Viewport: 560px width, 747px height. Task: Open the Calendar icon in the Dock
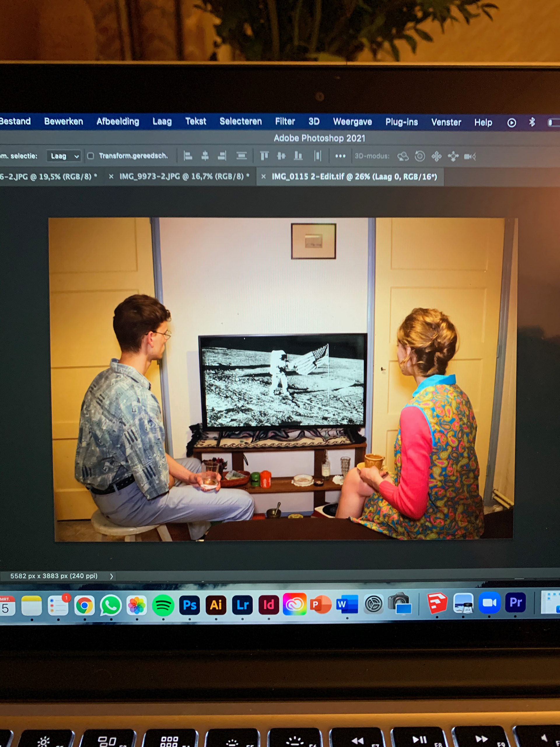7,606
